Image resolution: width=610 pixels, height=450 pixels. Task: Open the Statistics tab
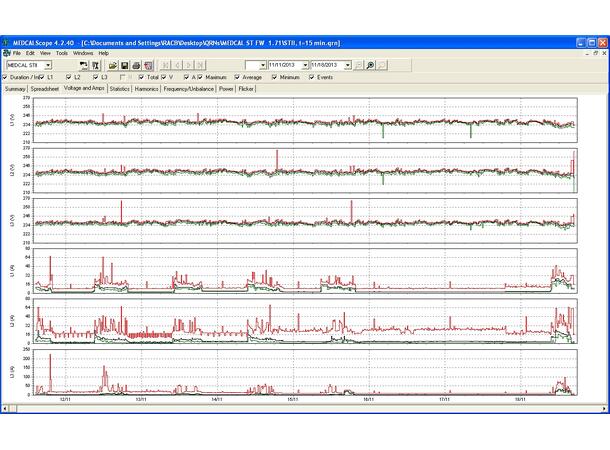click(x=119, y=89)
